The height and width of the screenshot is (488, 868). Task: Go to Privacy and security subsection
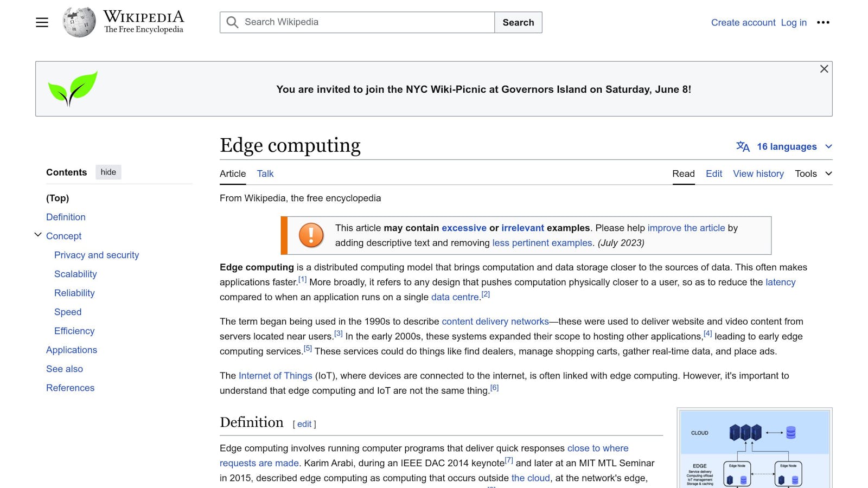(x=97, y=255)
